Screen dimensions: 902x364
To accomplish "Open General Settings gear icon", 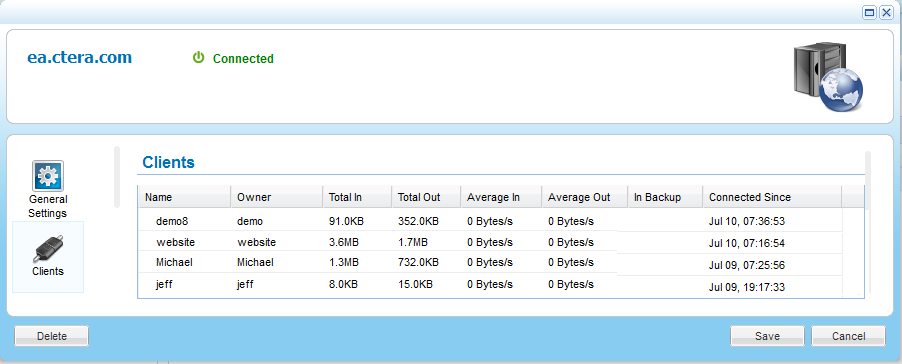I will click(x=48, y=176).
